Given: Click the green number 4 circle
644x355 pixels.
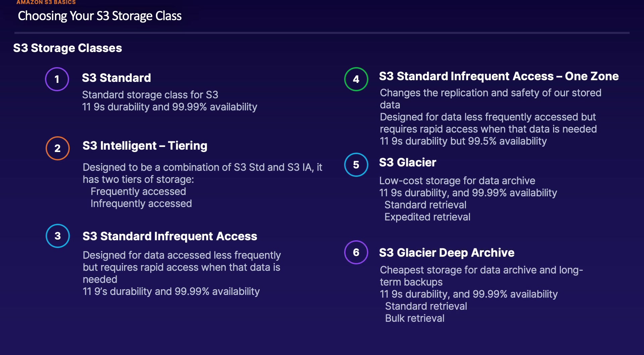Looking at the screenshot, I should (x=356, y=79).
